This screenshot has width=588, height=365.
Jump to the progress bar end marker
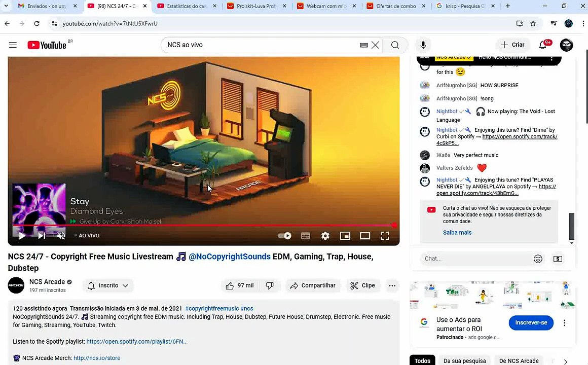394,226
